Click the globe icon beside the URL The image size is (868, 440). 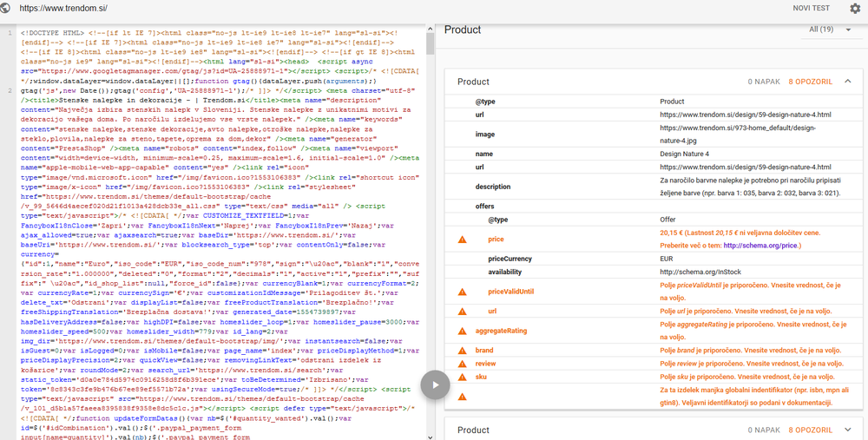click(5, 9)
